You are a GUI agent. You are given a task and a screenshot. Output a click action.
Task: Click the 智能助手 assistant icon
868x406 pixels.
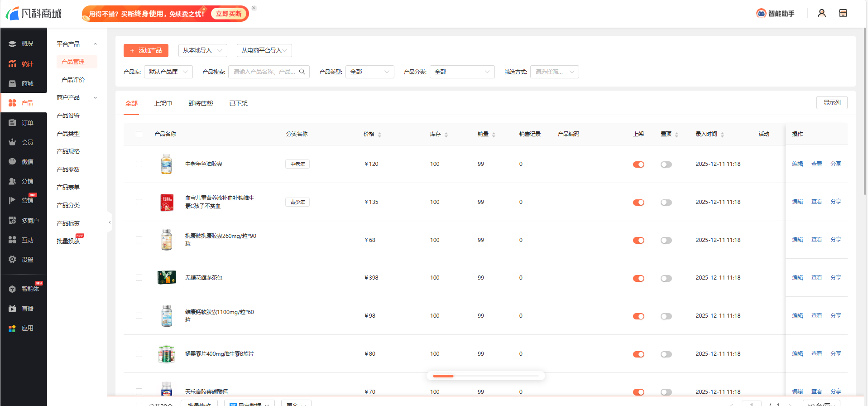(761, 14)
